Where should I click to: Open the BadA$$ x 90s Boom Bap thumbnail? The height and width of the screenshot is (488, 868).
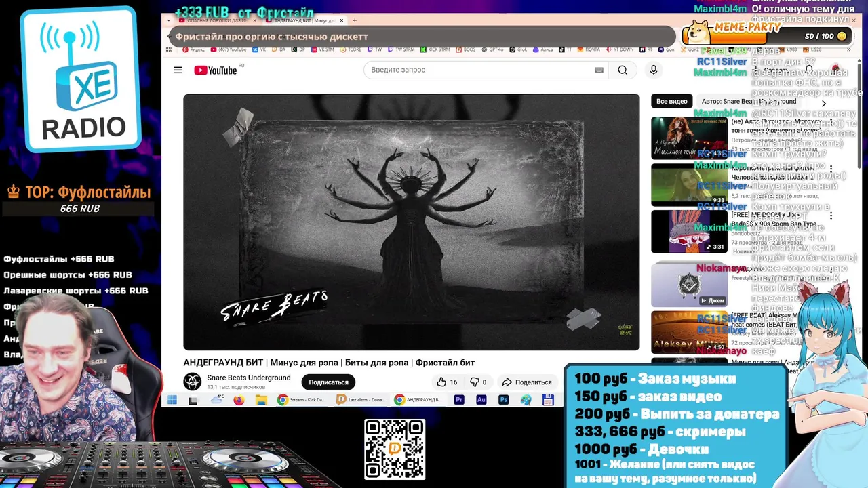tap(689, 231)
